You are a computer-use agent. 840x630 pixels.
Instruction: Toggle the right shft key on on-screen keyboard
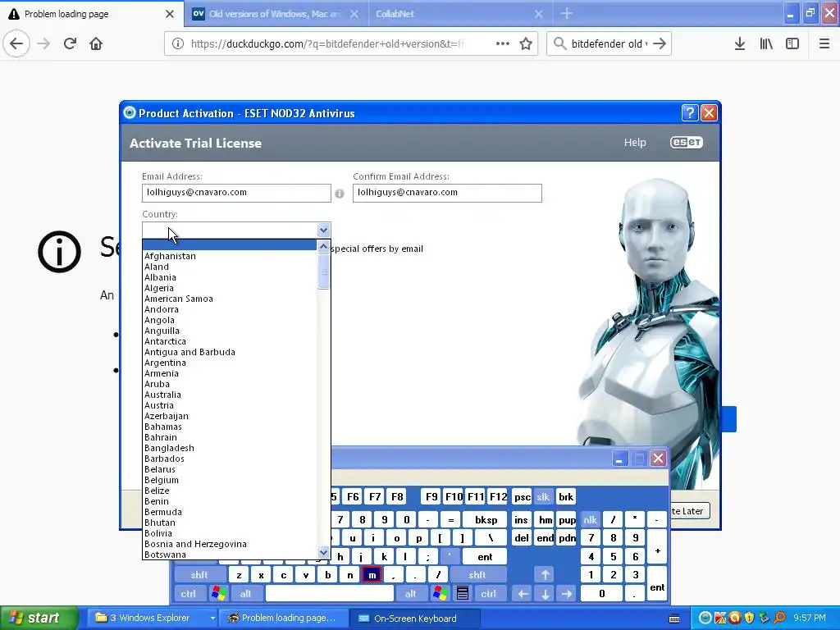pyautogui.click(x=477, y=575)
